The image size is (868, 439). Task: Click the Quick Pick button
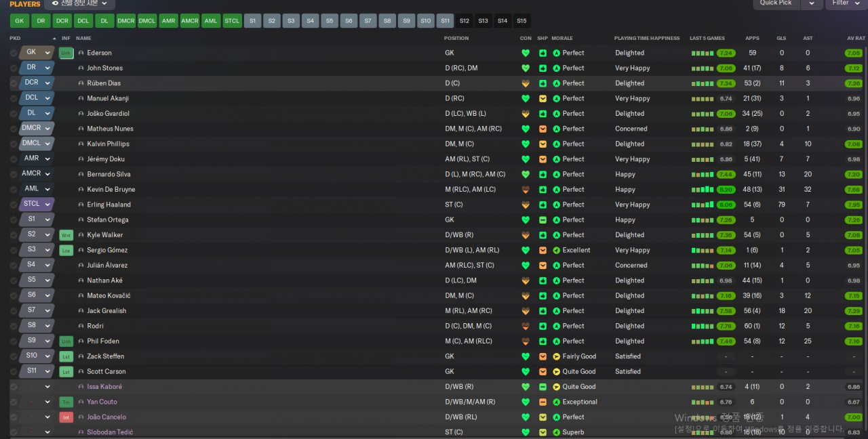coord(776,3)
